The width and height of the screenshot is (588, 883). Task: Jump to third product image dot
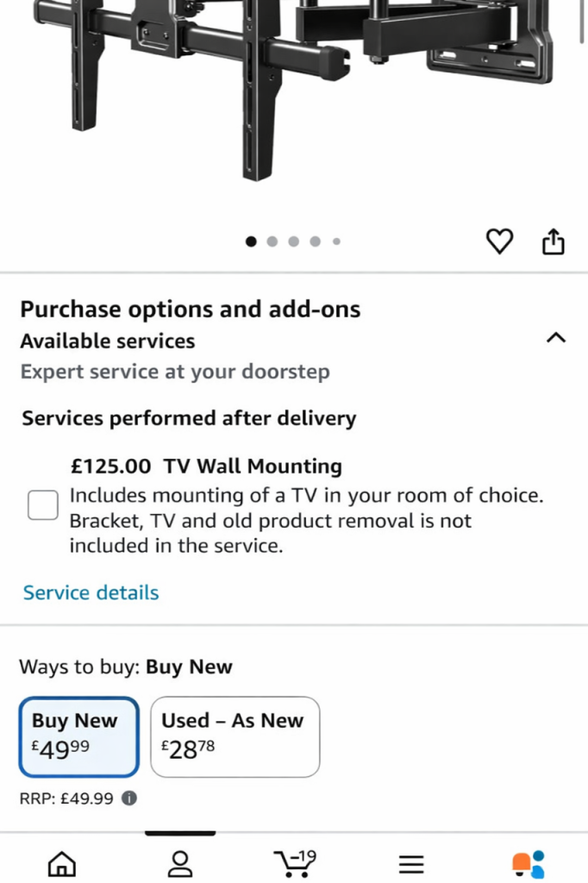pyautogui.click(x=294, y=241)
